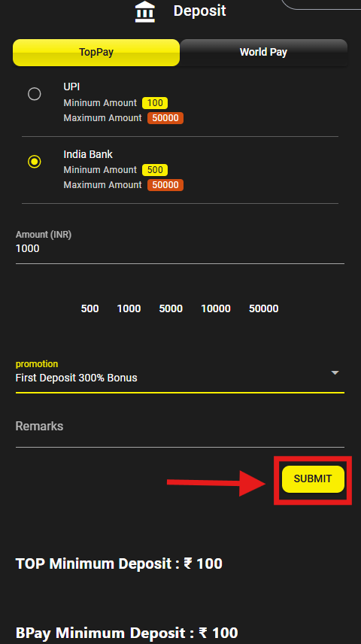Switch to the World Pay tab
The height and width of the screenshot is (644, 361).
(x=263, y=53)
